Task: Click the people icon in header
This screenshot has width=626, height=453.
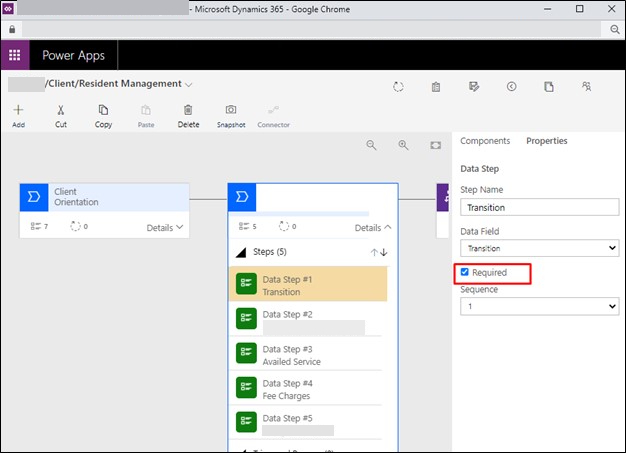Action: pos(586,87)
